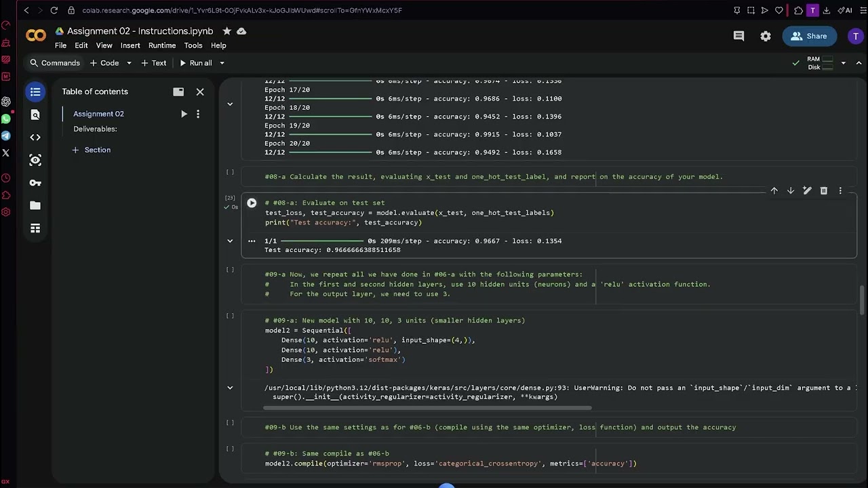The width and height of the screenshot is (868, 488).
Task: Open the output options ellipsis for test accuracy
Action: 252,241
